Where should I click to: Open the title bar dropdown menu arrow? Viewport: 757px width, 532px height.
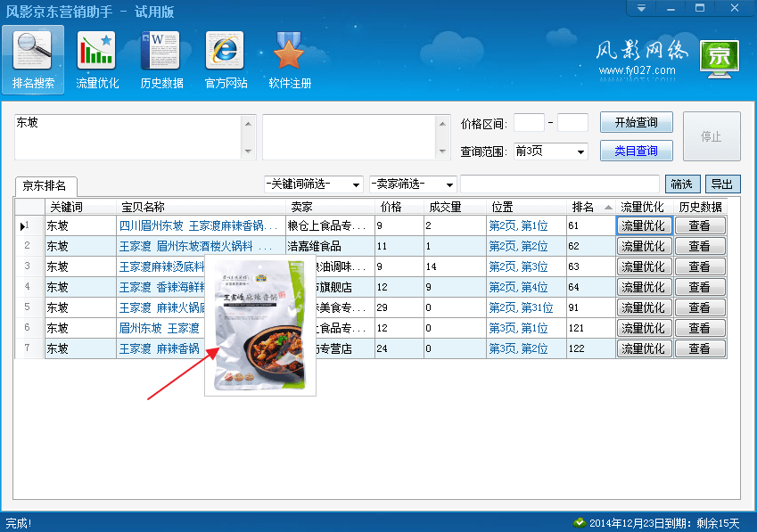pyautogui.click(x=641, y=8)
